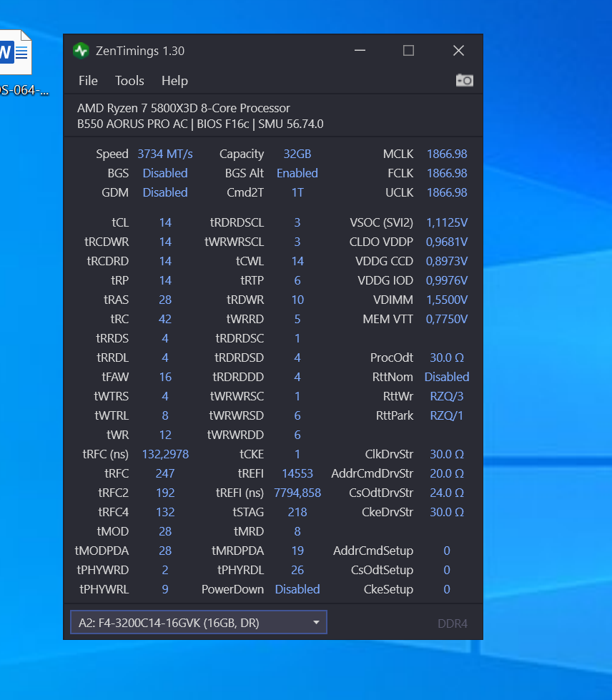Click the RttNom Disabled value
Screen dimensions: 612x700
coord(447,378)
